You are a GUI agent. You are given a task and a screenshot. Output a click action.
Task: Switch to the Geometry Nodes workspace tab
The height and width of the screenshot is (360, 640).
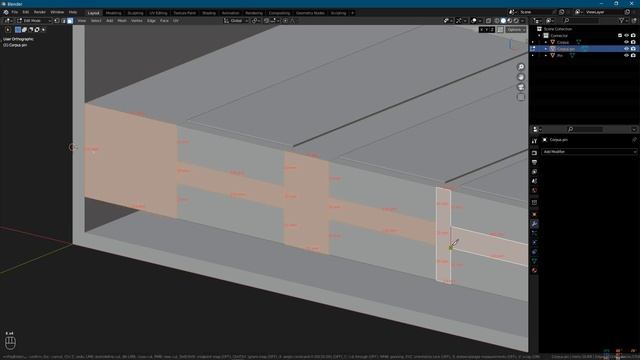(x=310, y=13)
